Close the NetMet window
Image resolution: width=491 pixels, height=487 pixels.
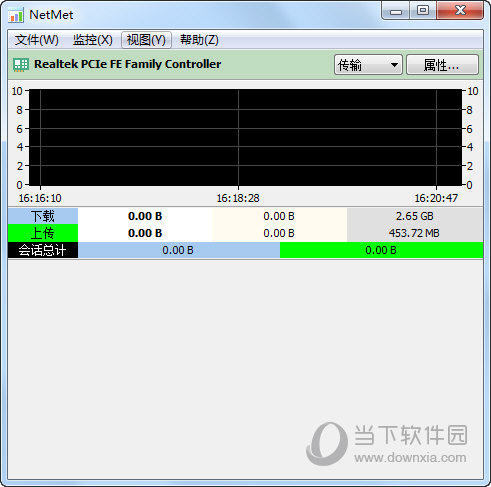click(x=460, y=11)
